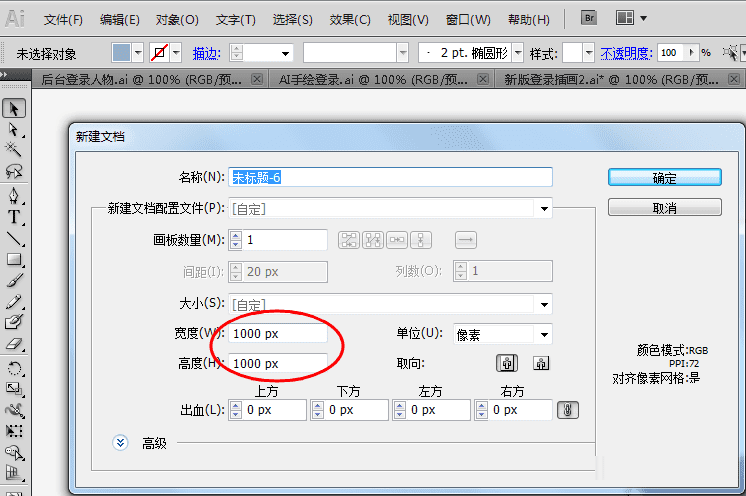Choose Grid by Column artboard layout

tap(373, 240)
